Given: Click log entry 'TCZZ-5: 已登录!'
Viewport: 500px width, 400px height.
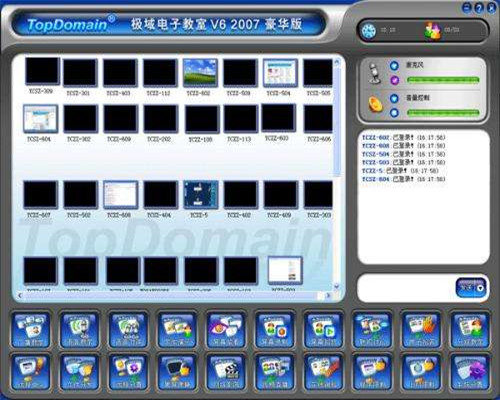Looking at the screenshot, I should 400,171.
